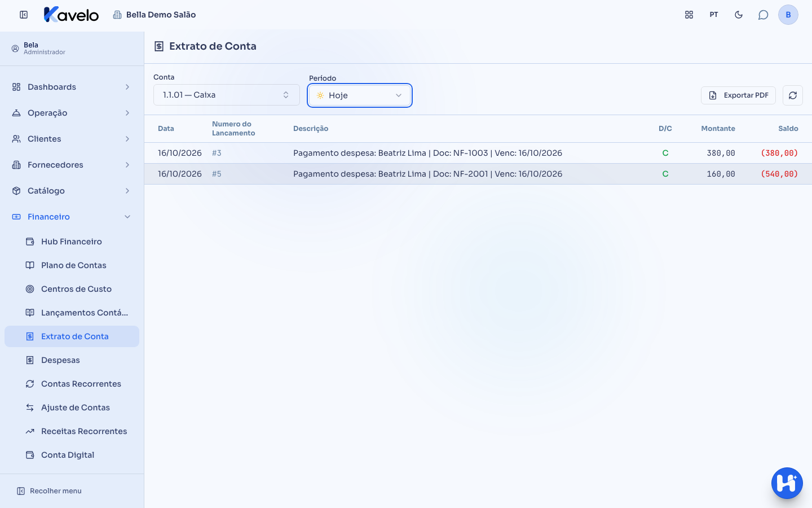Image resolution: width=812 pixels, height=508 pixels.
Task: Select Extrato de Conta in sidebar
Action: [72, 336]
